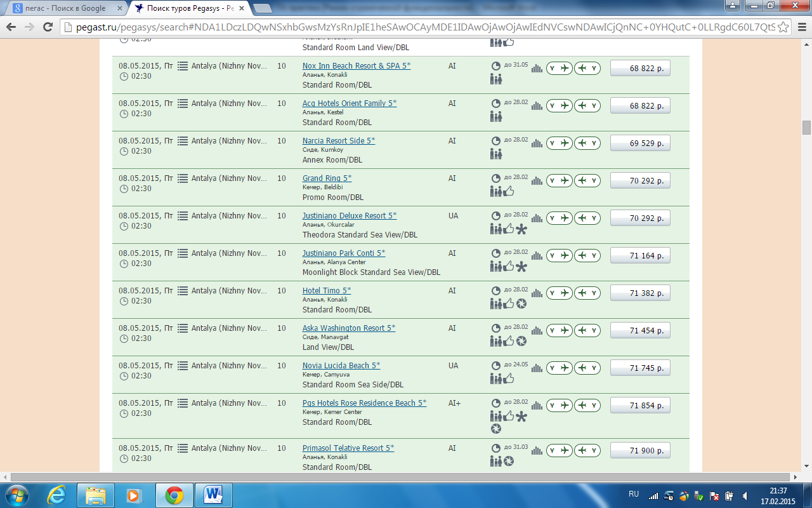Screen dimensions: 812x508
Task: Click price button 71 164 р.
Action: (x=640, y=256)
